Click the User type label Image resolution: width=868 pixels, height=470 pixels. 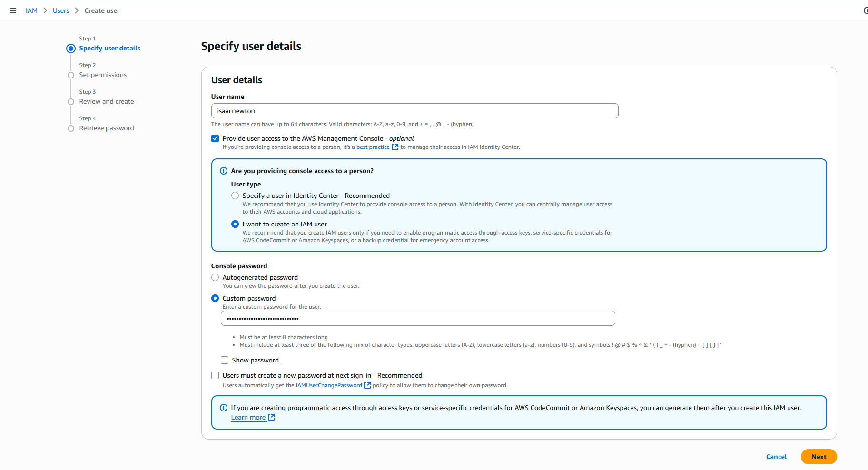click(246, 184)
